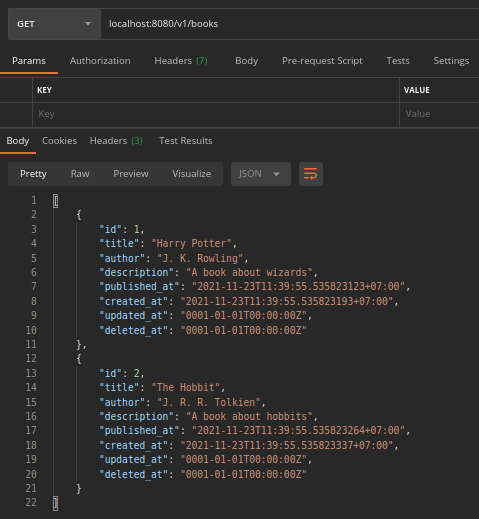Switch response view to Raw

(x=80, y=174)
